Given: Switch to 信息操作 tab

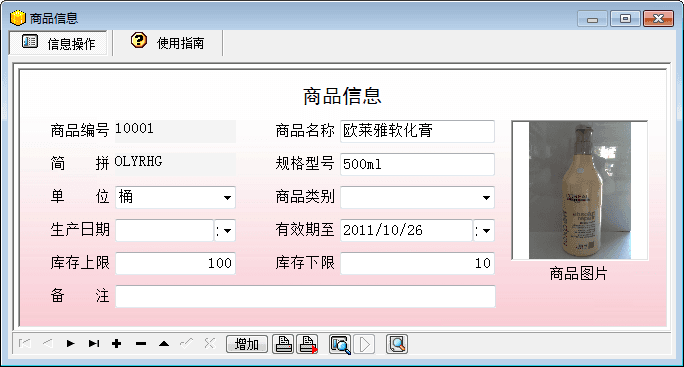Looking at the screenshot, I should coord(58,43).
